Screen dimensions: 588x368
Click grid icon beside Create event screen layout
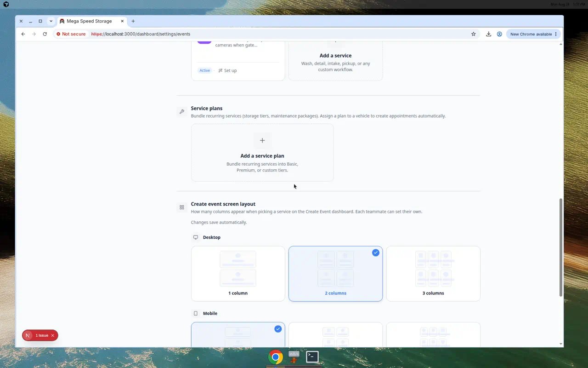click(x=182, y=207)
